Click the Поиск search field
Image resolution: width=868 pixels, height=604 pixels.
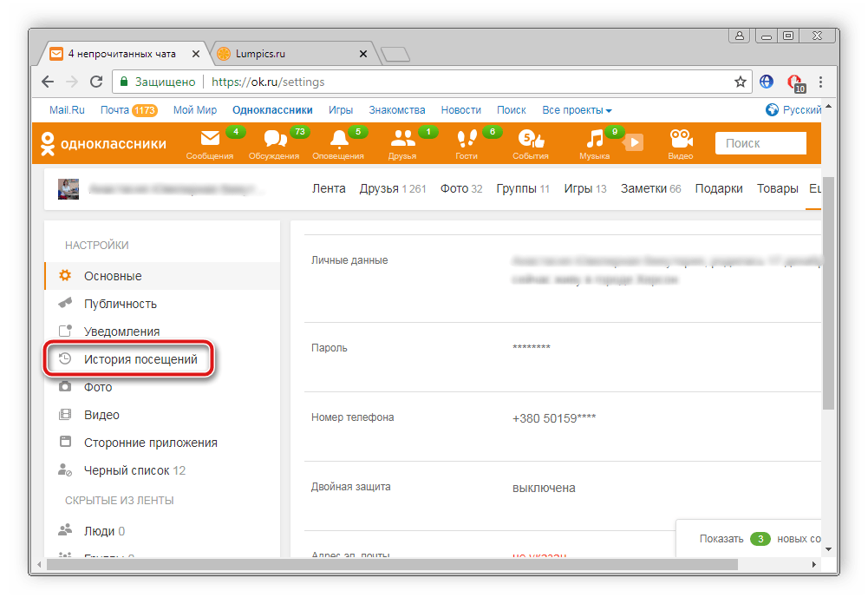coord(760,143)
